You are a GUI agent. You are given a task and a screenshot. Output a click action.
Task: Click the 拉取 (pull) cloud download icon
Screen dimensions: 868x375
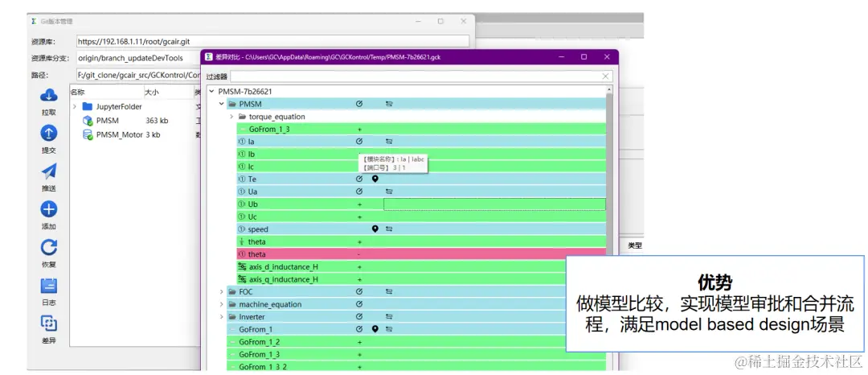49,95
